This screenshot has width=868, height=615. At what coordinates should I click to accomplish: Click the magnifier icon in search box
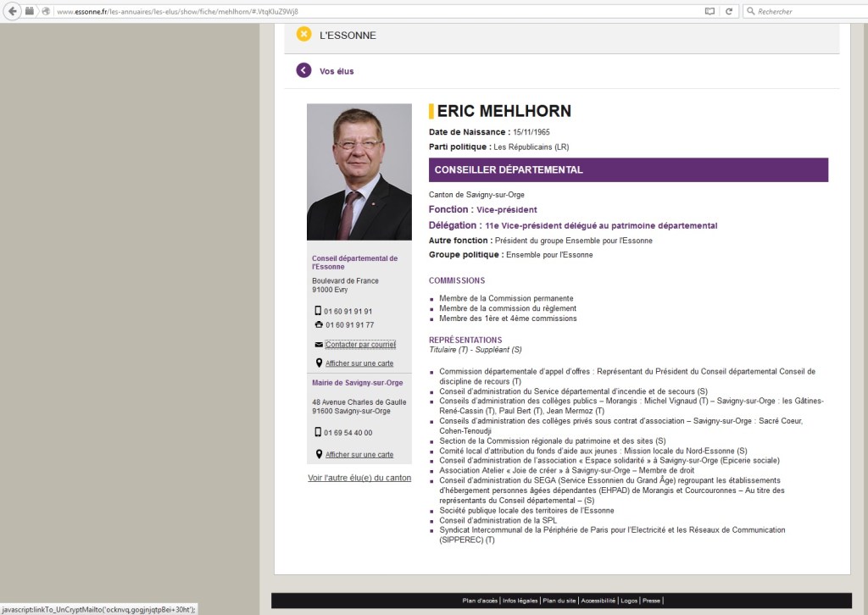(x=750, y=11)
